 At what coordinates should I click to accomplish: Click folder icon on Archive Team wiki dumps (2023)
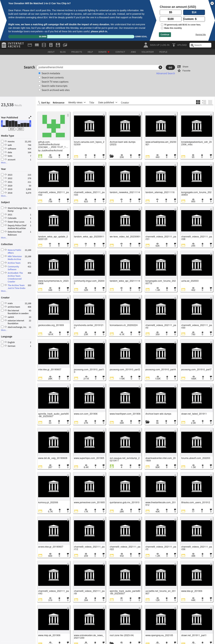click(112, 156)
